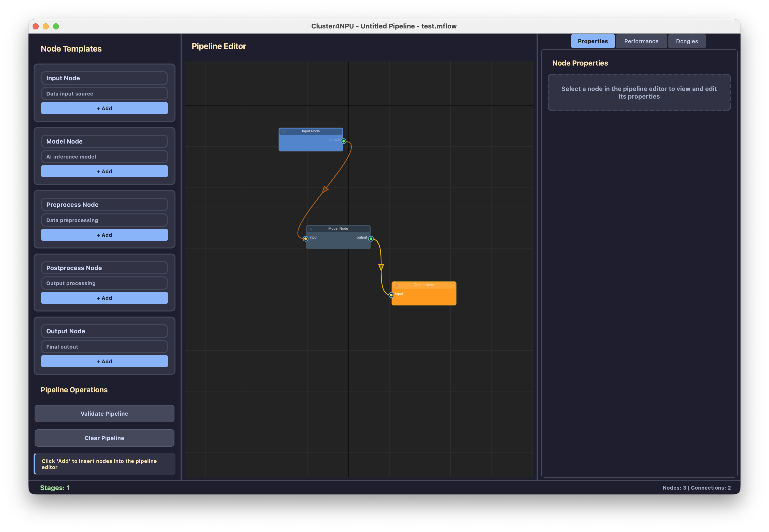Click the green window zoom button
The width and height of the screenshot is (769, 532).
click(x=56, y=26)
